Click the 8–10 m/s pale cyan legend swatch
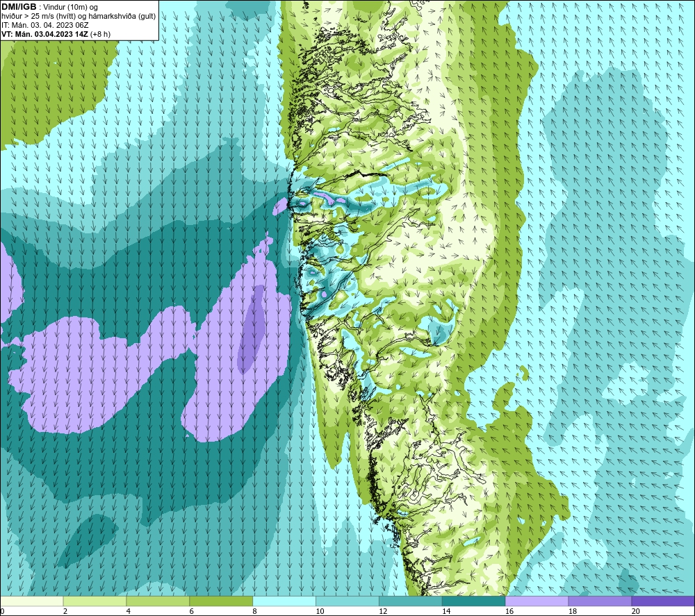 coord(284,601)
